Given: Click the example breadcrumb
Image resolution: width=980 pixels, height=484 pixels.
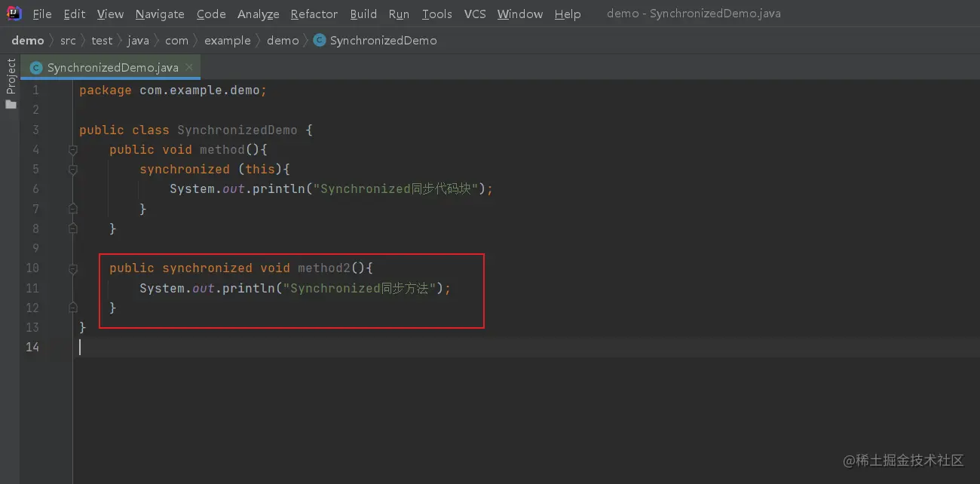Looking at the screenshot, I should click(227, 41).
